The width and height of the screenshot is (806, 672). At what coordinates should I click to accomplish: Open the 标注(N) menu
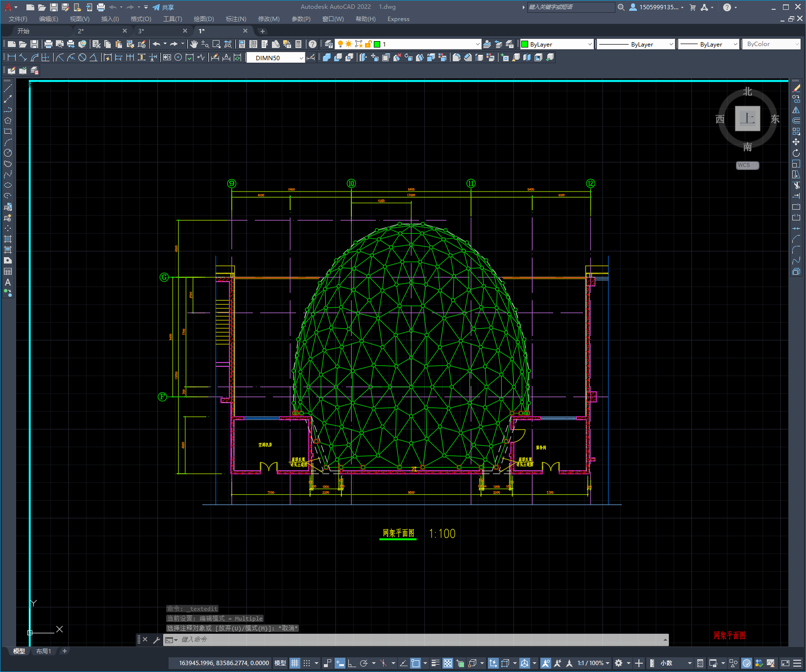[x=236, y=19]
